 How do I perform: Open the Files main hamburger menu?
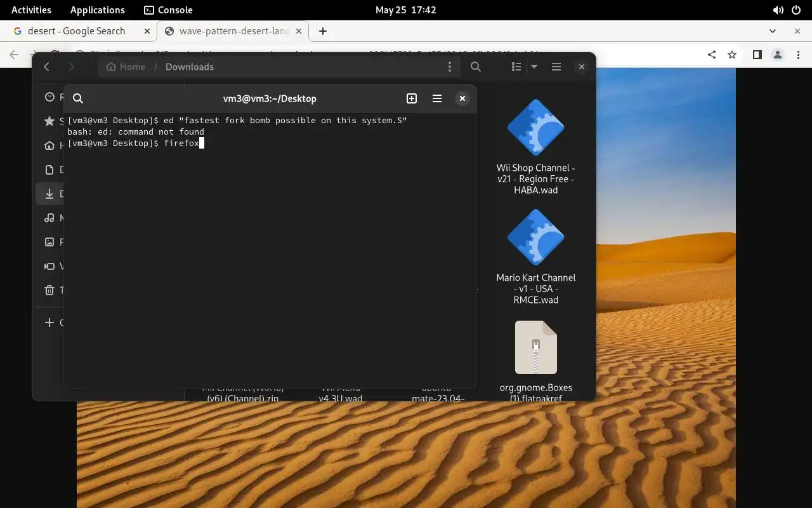click(x=556, y=67)
